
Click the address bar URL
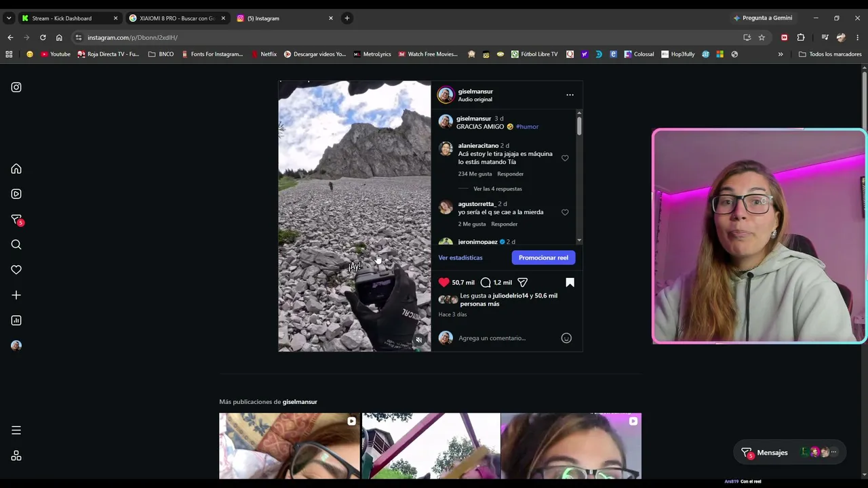tap(133, 37)
